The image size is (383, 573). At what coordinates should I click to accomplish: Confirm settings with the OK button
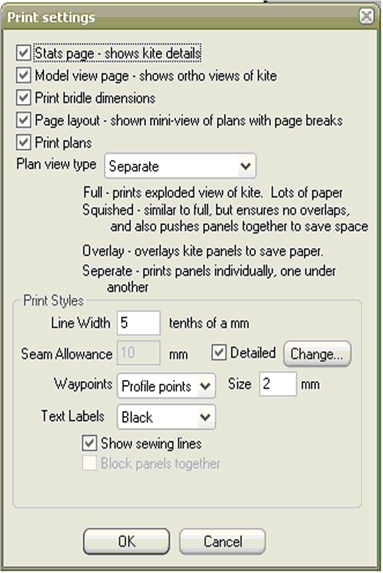tap(126, 541)
